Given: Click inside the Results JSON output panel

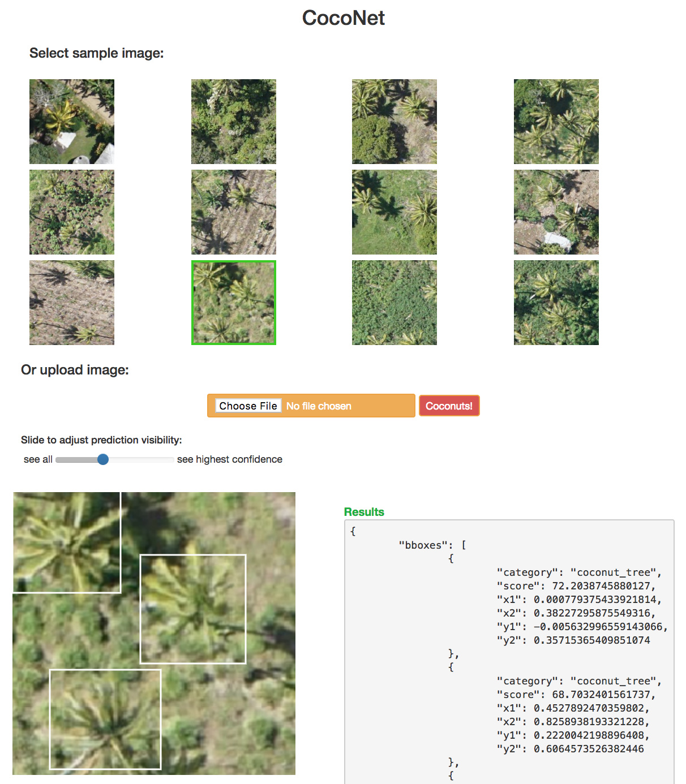Looking at the screenshot, I should [509, 651].
